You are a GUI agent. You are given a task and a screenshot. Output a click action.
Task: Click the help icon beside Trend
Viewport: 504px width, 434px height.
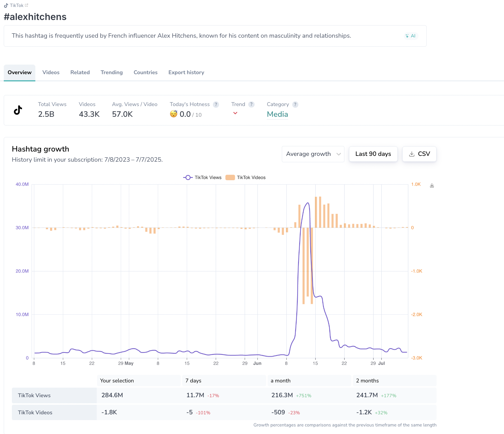[251, 104]
